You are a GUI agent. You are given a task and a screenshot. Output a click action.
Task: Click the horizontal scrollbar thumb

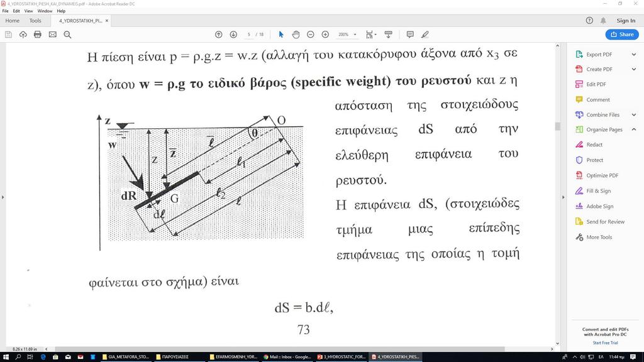coord(279,349)
